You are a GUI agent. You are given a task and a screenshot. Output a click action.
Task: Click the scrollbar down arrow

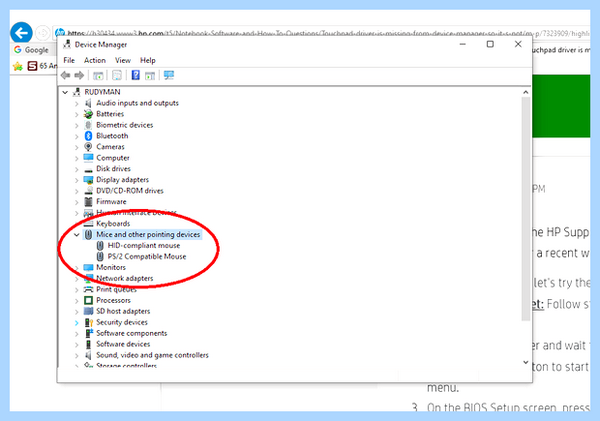(526, 362)
